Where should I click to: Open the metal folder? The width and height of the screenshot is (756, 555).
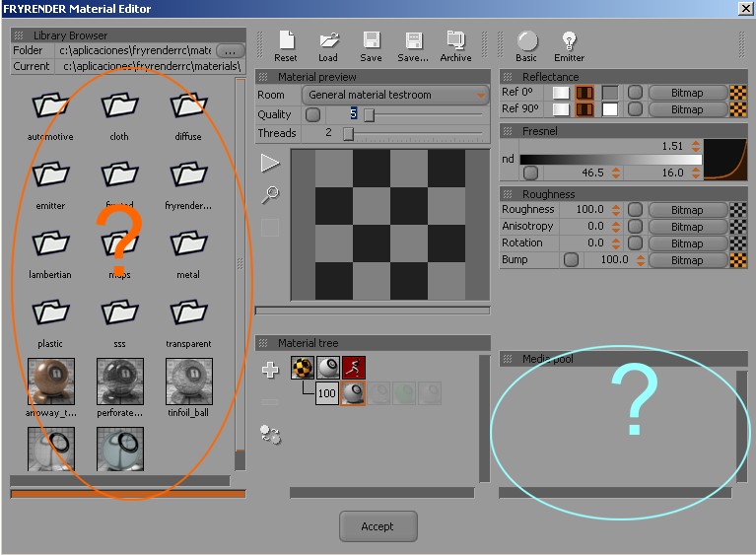click(188, 243)
